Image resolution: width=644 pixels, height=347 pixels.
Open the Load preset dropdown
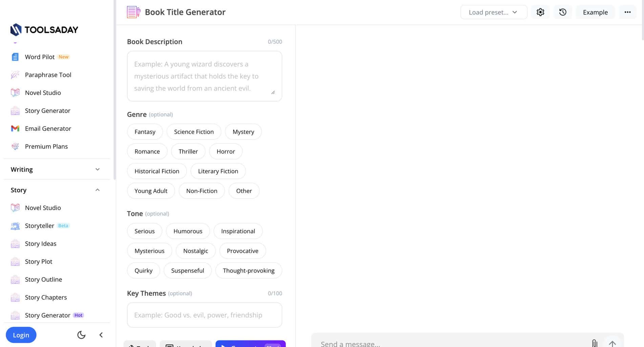pos(493,12)
